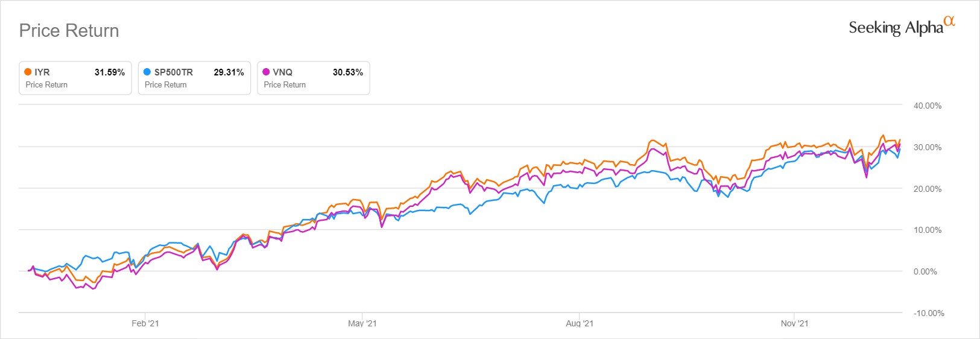Toggle the VNQ ticker legend
Screen dimensions: 980x339
(x=283, y=72)
